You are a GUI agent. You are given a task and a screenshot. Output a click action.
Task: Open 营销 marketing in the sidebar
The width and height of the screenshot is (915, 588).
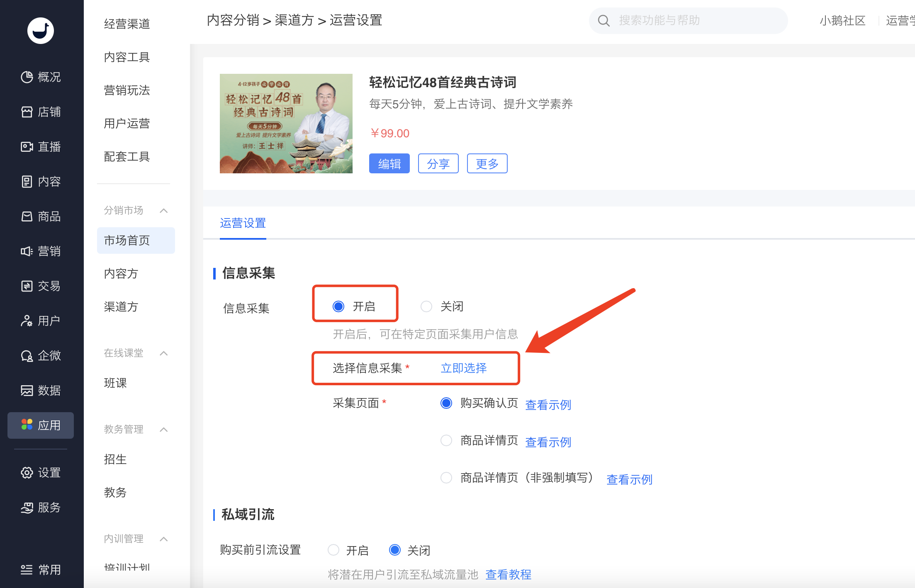(x=41, y=251)
